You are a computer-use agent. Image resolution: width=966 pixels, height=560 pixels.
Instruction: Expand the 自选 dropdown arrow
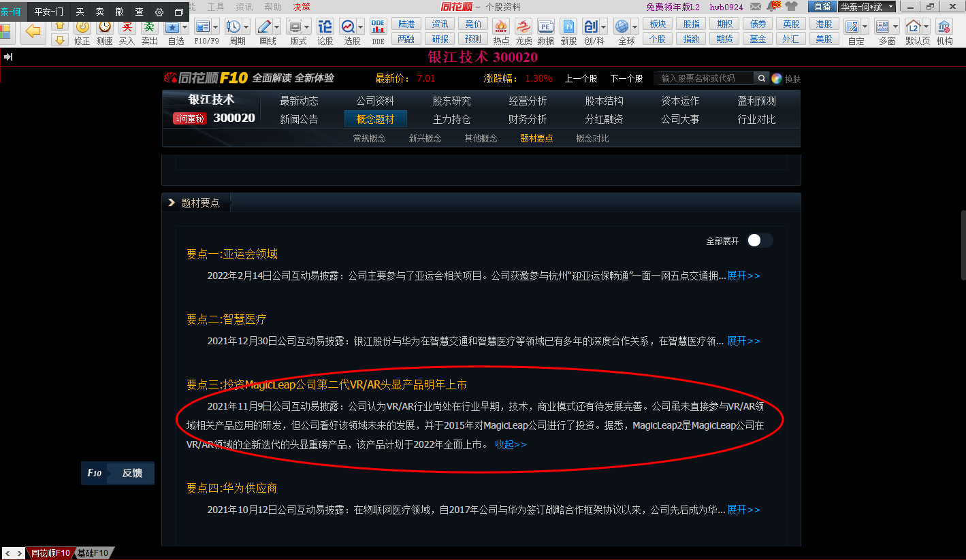point(184,28)
